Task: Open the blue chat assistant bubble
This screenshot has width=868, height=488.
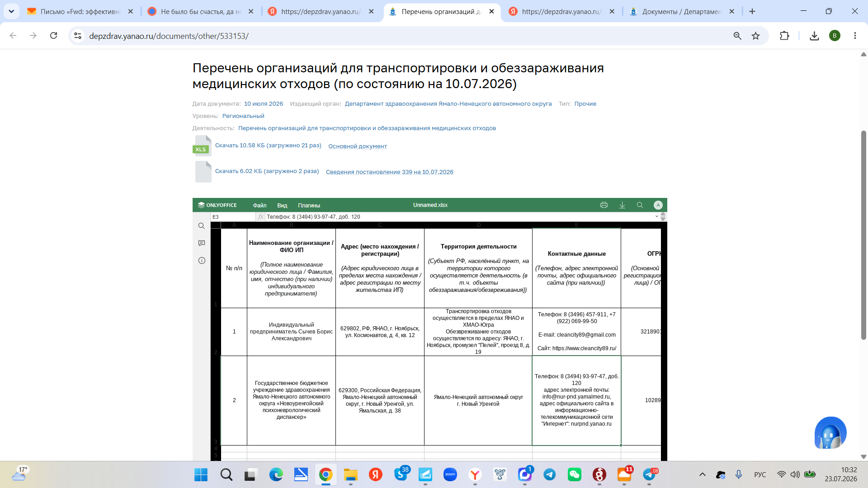Action: [x=830, y=432]
